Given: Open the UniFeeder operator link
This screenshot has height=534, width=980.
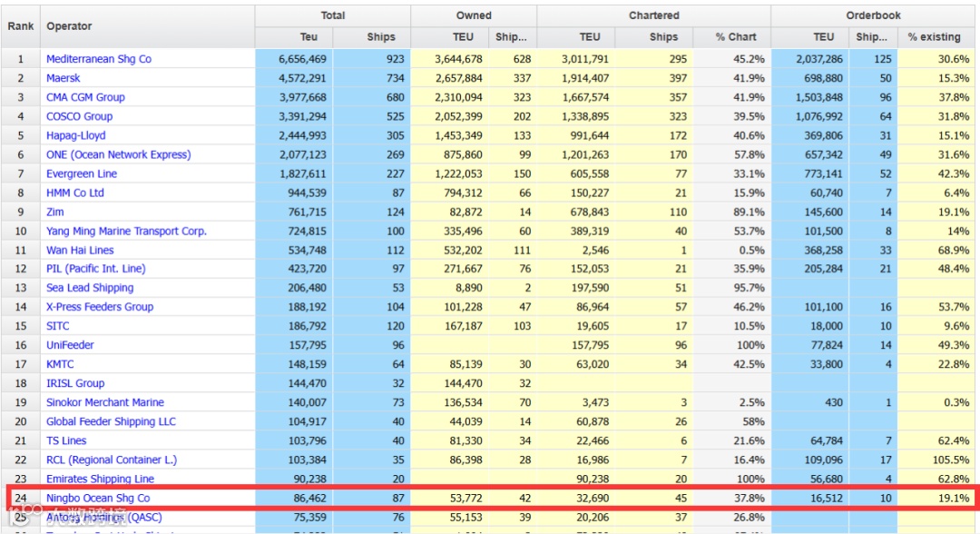Looking at the screenshot, I should (x=70, y=345).
